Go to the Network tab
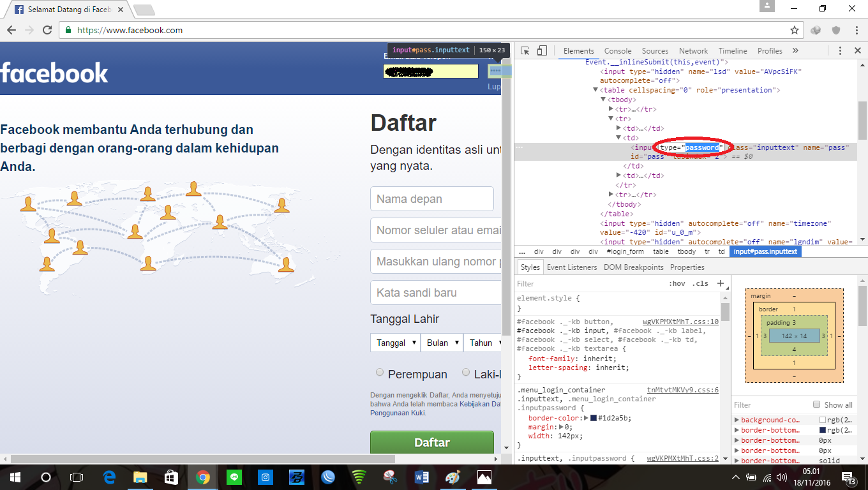Screen dimensions: 868x490 tap(694, 51)
